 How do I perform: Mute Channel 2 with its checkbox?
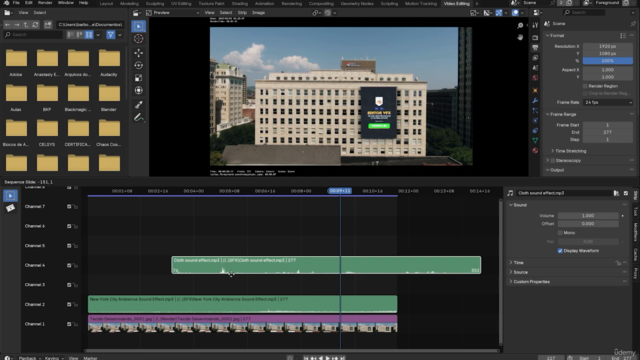coord(69,304)
